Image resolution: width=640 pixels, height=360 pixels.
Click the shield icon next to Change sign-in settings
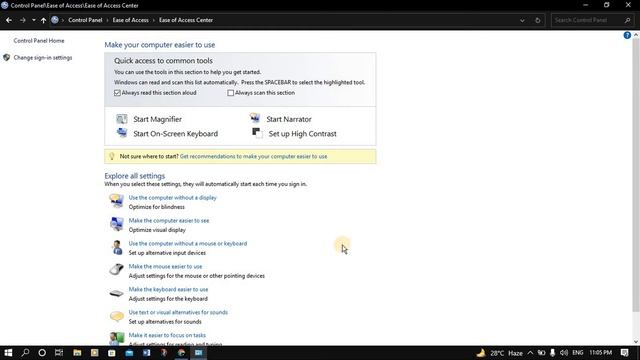coord(6,58)
